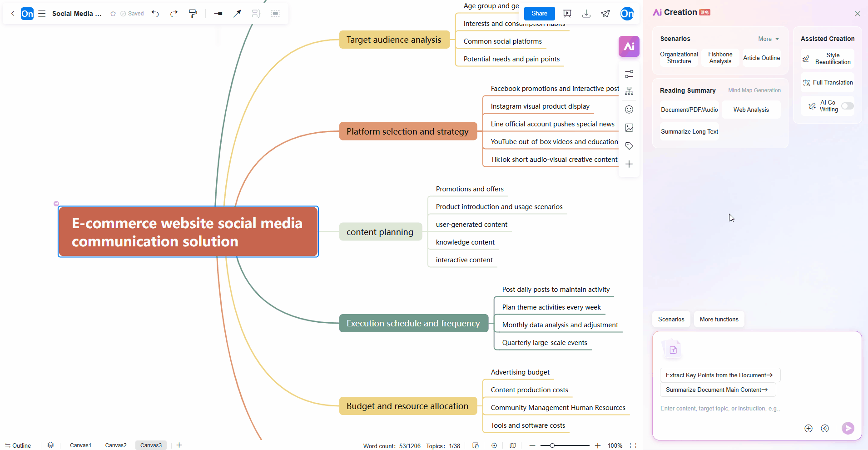
Task: Click the send arrow in the AI input box
Action: pos(848,428)
